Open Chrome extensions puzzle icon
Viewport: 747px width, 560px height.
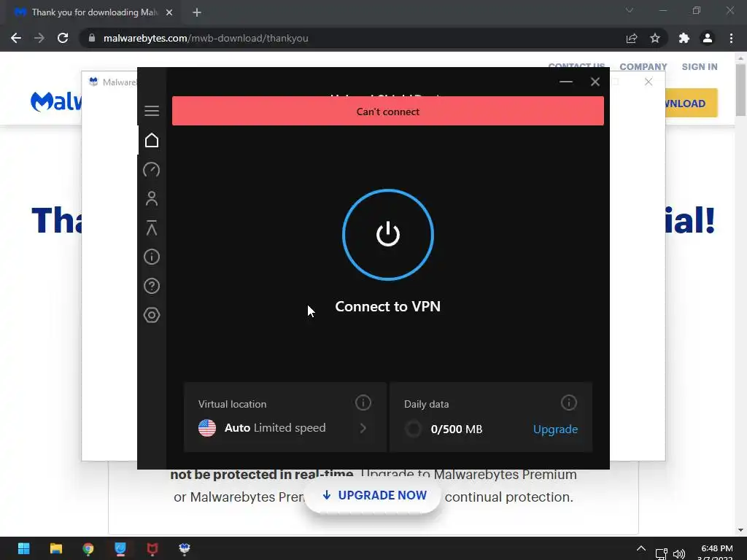click(684, 38)
